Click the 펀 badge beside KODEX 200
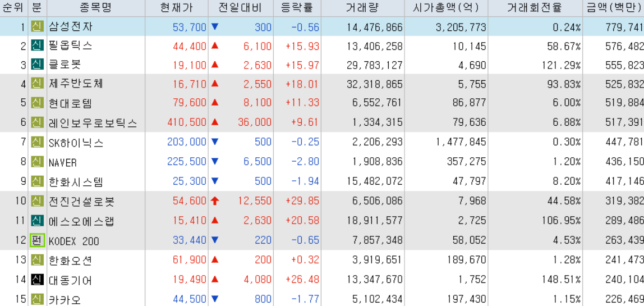This screenshot has height=306, width=644. tap(37, 241)
